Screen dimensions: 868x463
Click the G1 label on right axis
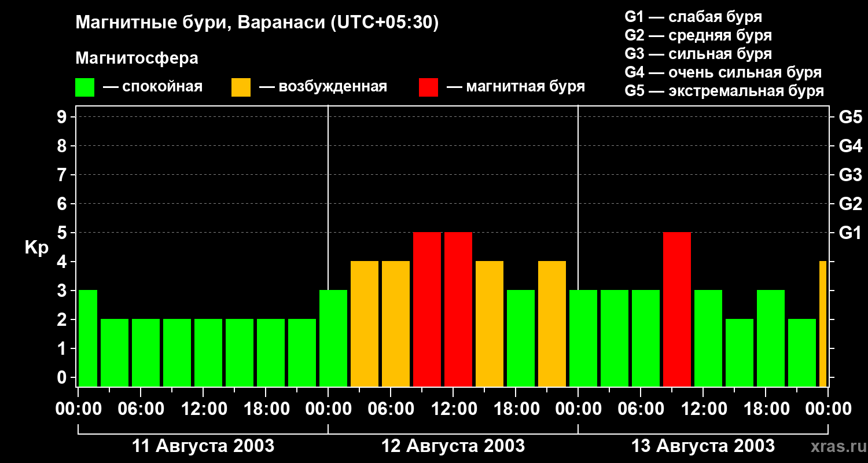[850, 233]
